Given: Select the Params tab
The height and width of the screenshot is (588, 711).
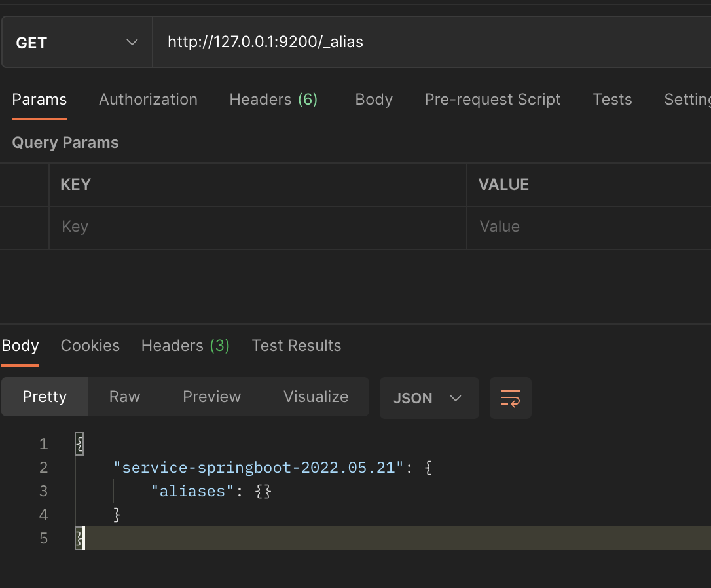Looking at the screenshot, I should click(x=39, y=100).
